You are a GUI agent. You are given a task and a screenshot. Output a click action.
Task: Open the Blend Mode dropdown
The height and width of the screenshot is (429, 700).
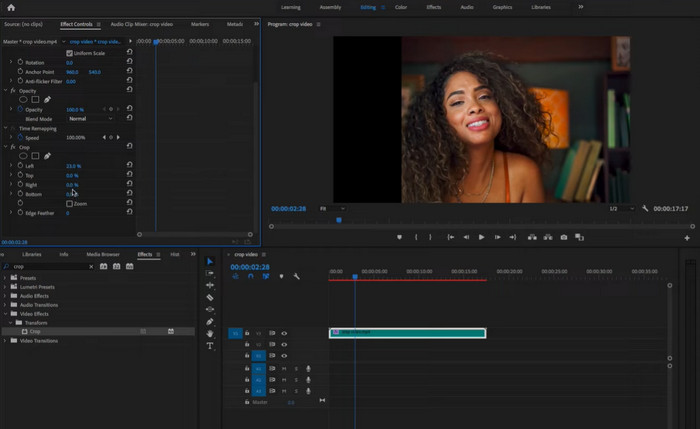click(91, 119)
